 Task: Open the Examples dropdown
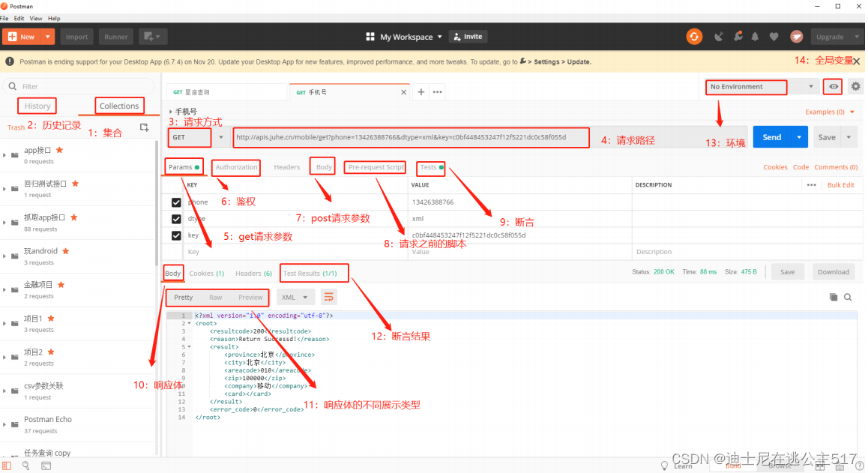(830, 112)
